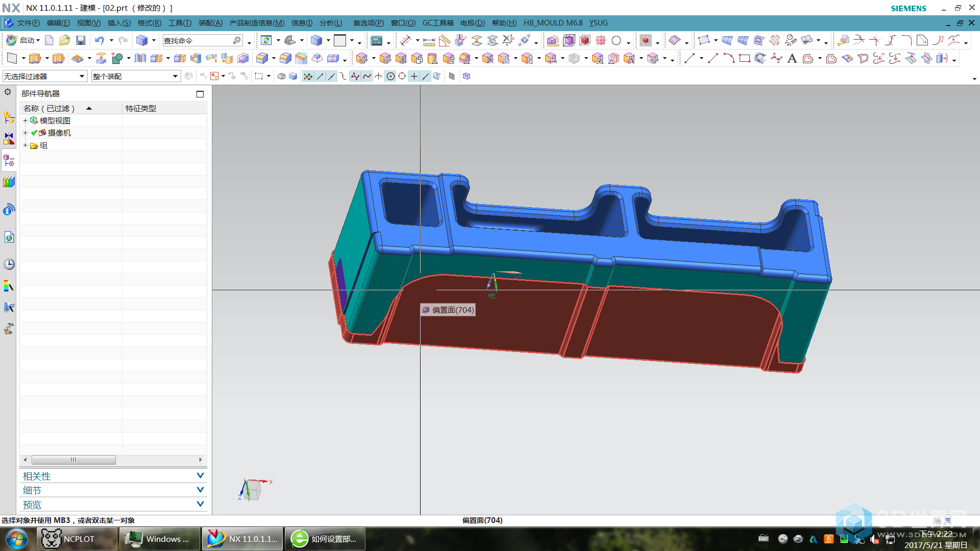Image resolution: width=980 pixels, height=551 pixels.
Task: Click the Redo arrow icon
Action: 123,40
